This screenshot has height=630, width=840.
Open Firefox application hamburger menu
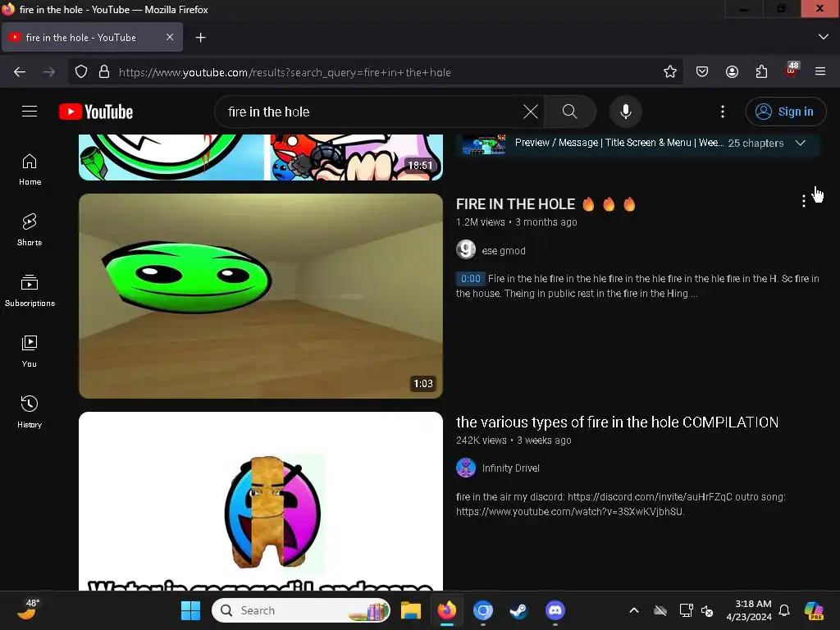click(820, 72)
